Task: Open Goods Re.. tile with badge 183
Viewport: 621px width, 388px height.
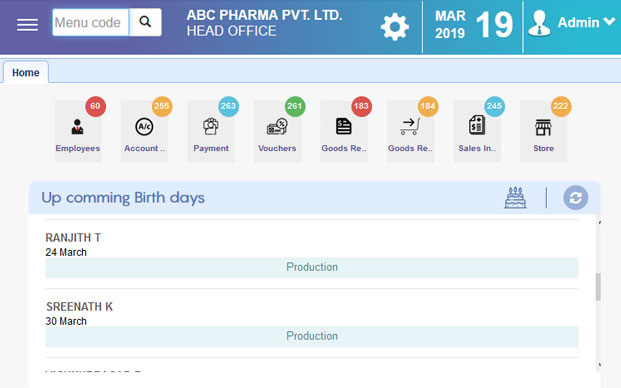Action: pyautogui.click(x=344, y=131)
